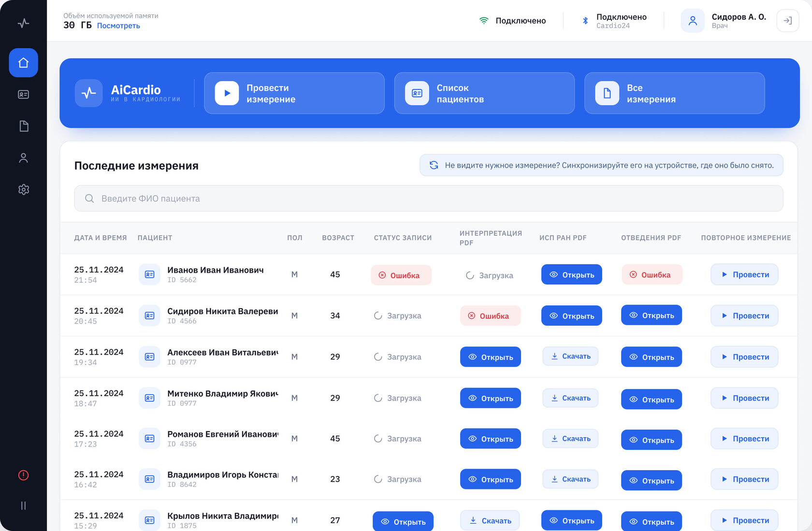Click the sync hint message banner
Screen dimensions: 812x531
pos(601,165)
